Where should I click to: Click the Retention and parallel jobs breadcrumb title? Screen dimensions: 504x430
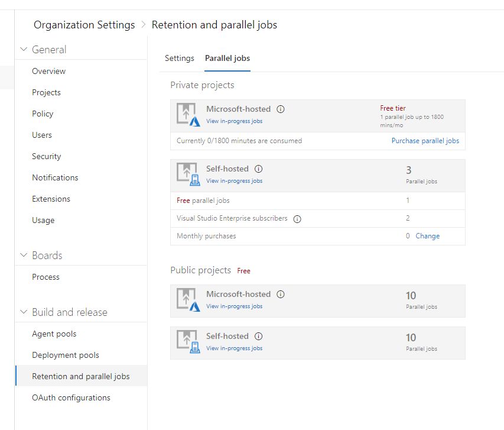[x=214, y=25]
